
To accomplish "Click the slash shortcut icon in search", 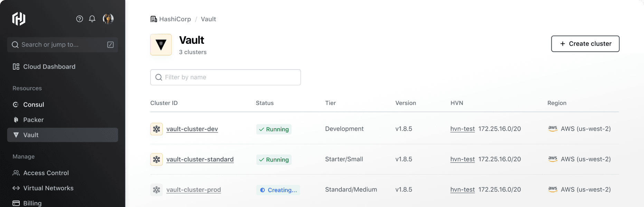I will point(111,45).
